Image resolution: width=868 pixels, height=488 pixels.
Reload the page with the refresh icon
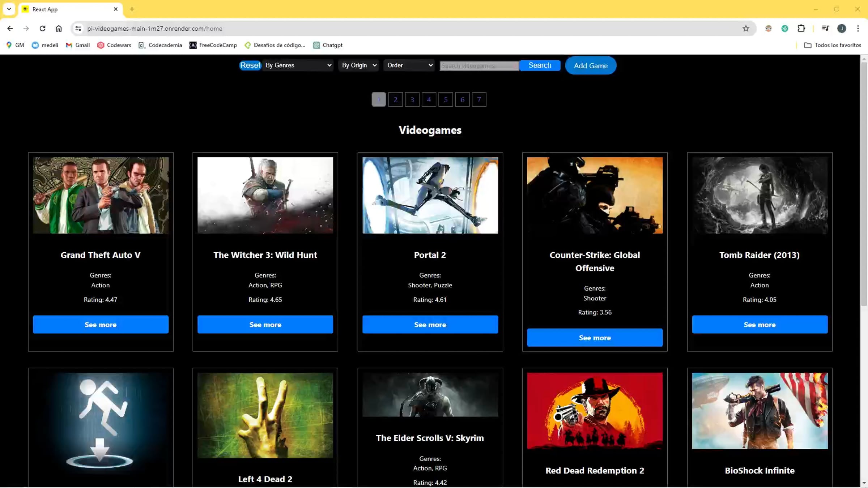42,29
